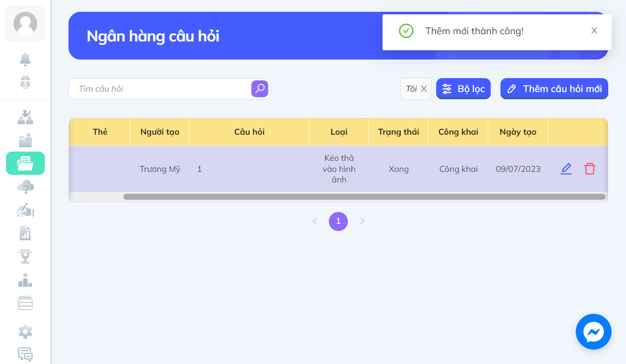Open the settings gear icon
This screenshot has height=364, width=626.
(x=25, y=331)
